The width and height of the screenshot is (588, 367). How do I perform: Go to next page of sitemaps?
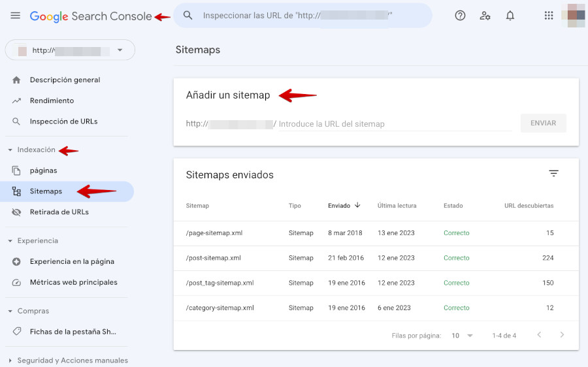(x=562, y=335)
